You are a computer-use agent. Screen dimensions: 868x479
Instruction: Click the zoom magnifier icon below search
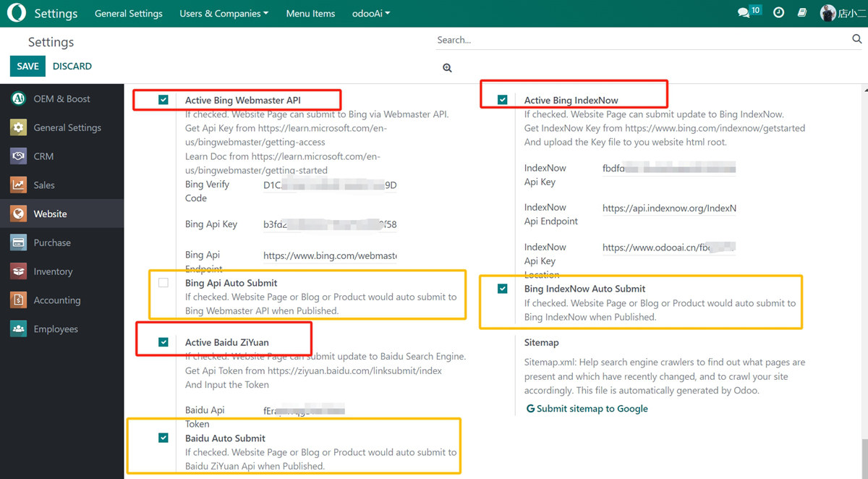click(x=447, y=67)
